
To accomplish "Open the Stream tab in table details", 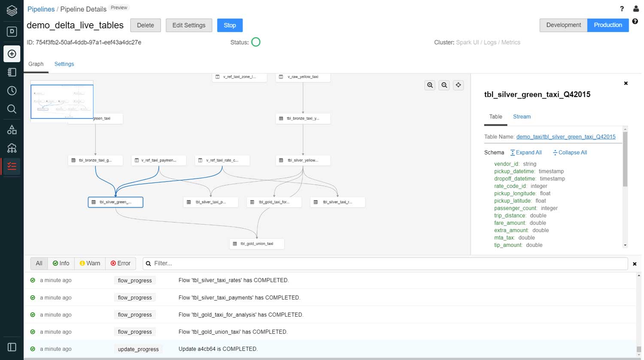I will pyautogui.click(x=522, y=116).
